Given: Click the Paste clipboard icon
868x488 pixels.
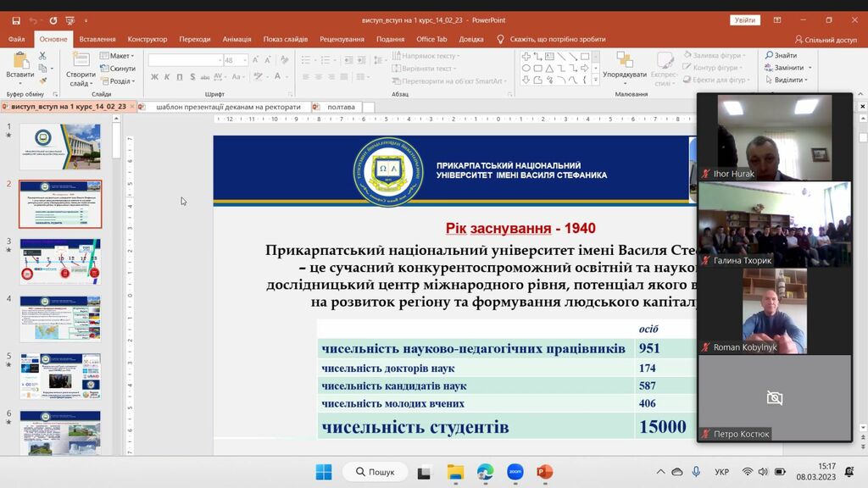Looking at the screenshot, I should 19,59.
